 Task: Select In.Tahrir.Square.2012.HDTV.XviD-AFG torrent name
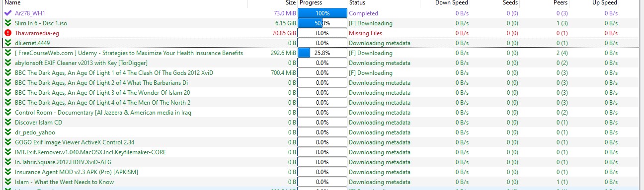click(x=63, y=162)
